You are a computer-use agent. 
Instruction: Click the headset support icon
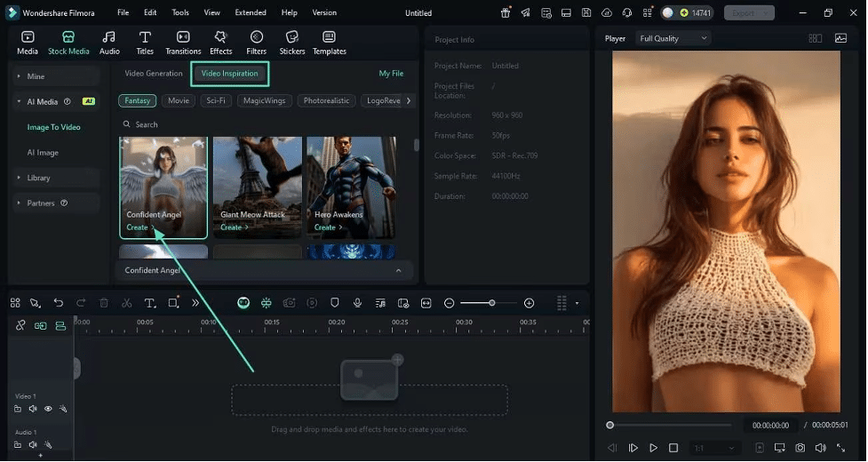coord(627,12)
